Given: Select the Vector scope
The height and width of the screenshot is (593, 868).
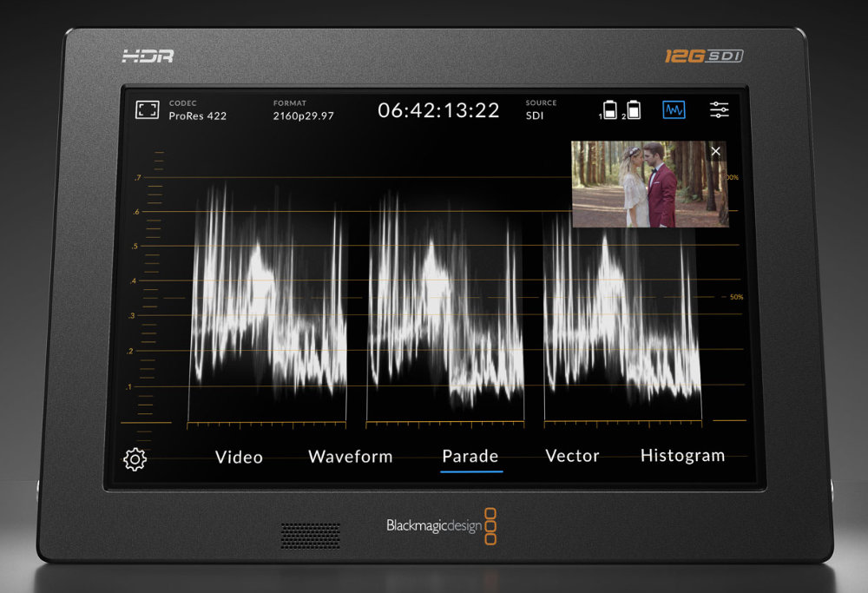Looking at the screenshot, I should click(573, 455).
